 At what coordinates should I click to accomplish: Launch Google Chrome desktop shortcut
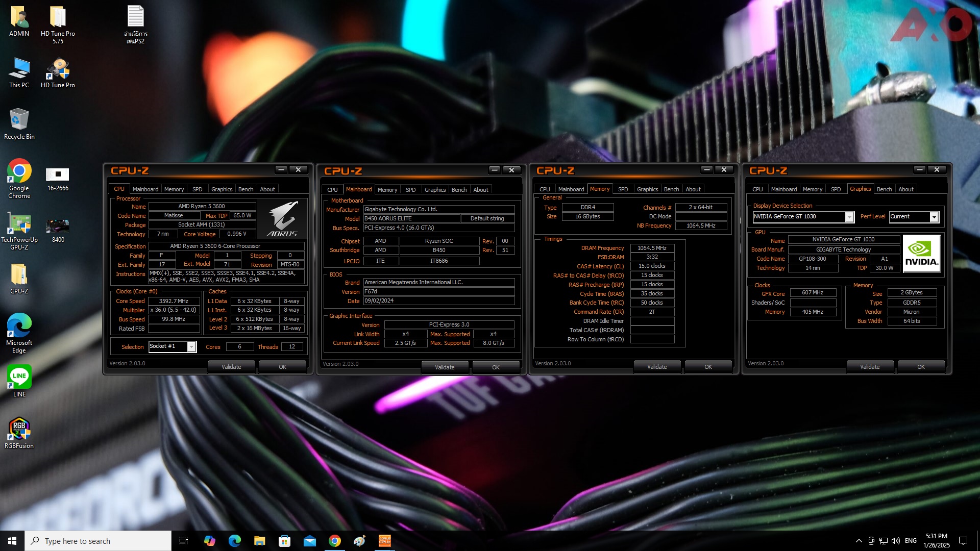(19, 179)
